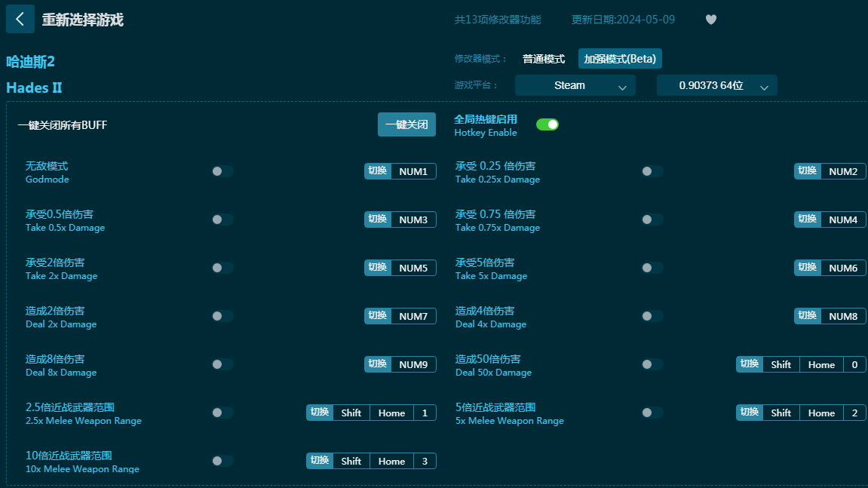The width and height of the screenshot is (868, 488).
Task: Open the 0.90373 64位 version dropdown
Action: 717,85
